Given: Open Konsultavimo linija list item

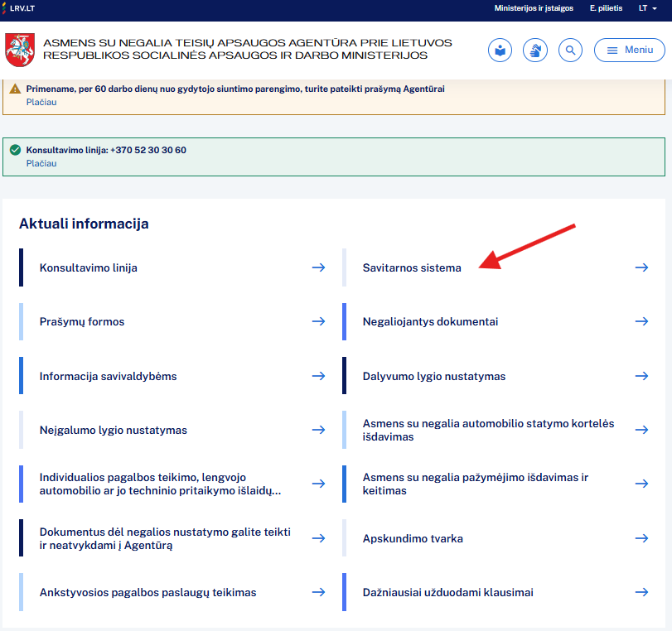Looking at the screenshot, I should pyautogui.click(x=89, y=267).
